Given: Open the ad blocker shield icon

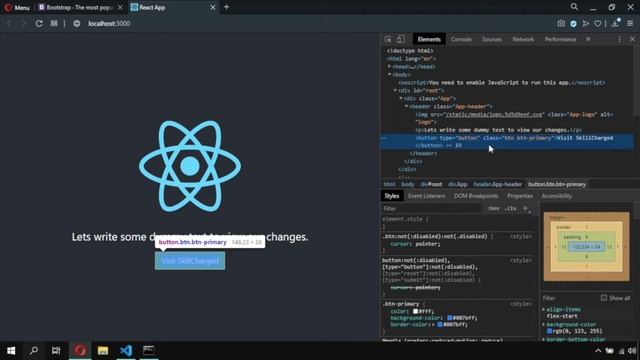Looking at the screenshot, I should [x=573, y=24].
